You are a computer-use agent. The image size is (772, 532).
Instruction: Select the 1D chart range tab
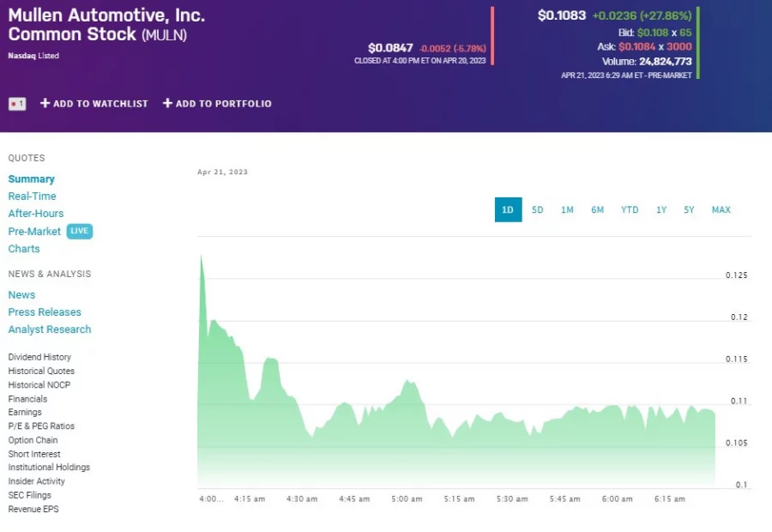tap(508, 209)
